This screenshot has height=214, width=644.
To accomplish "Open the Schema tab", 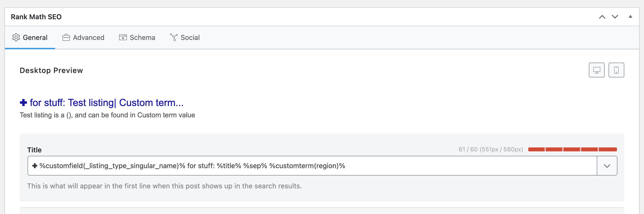I will [x=137, y=37].
